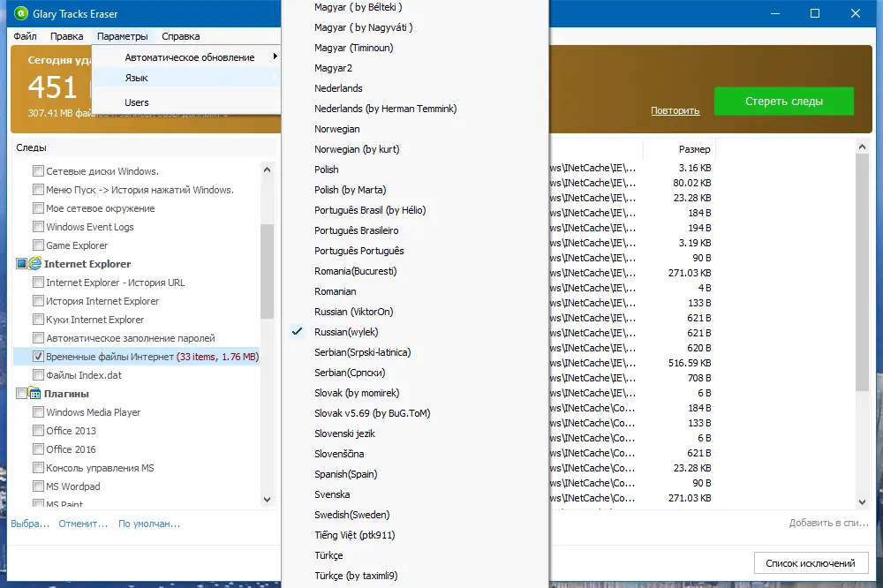883x588 pixels.
Task: Maximize the Glary Tracks Eraser window
Action: (x=815, y=13)
